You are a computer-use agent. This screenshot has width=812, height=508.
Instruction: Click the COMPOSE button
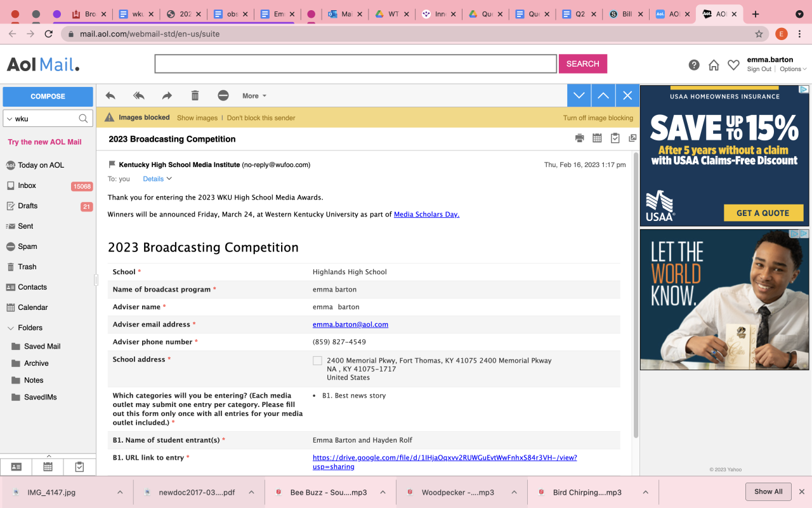tap(48, 97)
